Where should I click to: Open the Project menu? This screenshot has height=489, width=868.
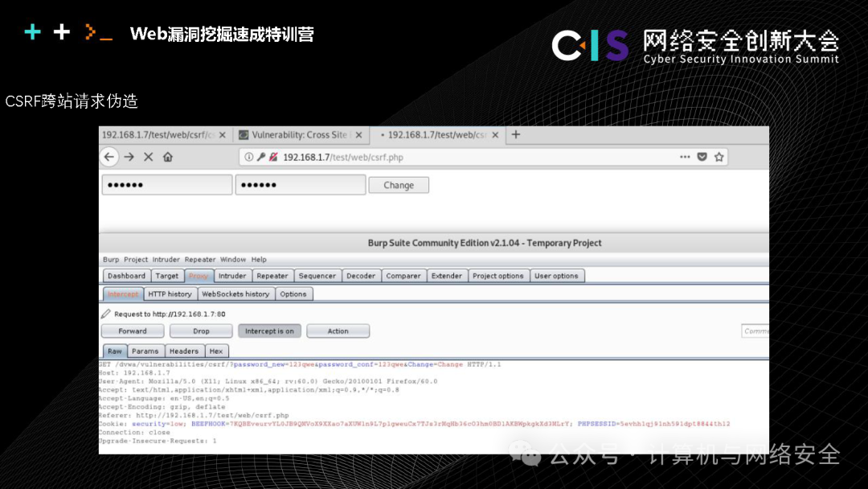(x=136, y=259)
